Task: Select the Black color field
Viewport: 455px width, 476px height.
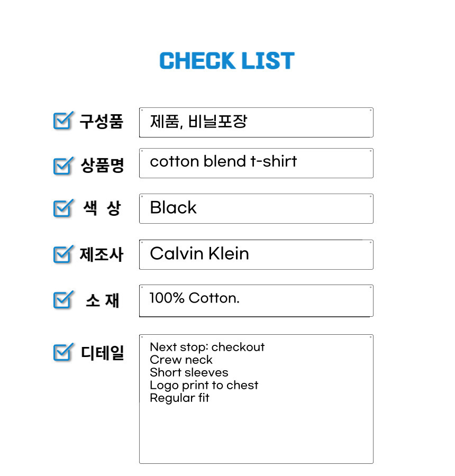Action: click(x=256, y=208)
